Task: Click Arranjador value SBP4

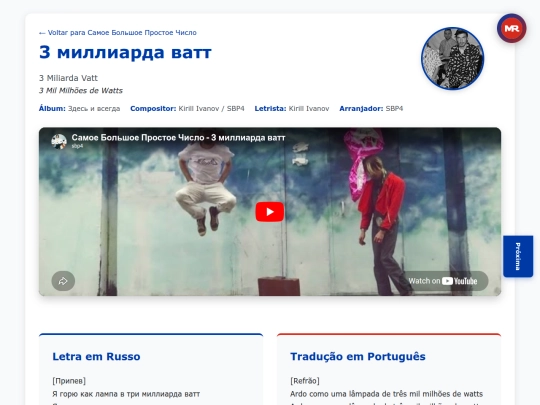Action: [x=394, y=108]
